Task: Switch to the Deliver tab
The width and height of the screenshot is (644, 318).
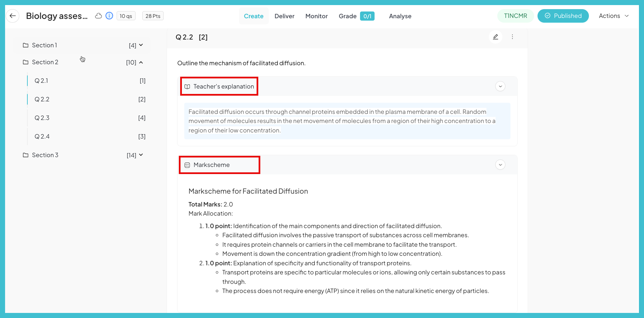Action: [x=284, y=16]
